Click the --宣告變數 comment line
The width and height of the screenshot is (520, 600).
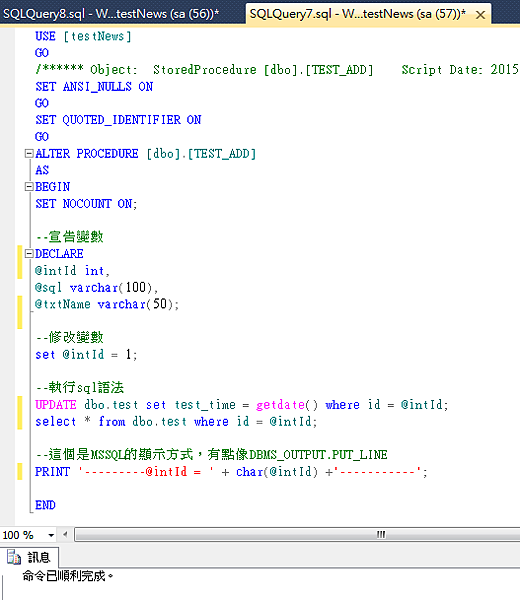click(x=70, y=237)
